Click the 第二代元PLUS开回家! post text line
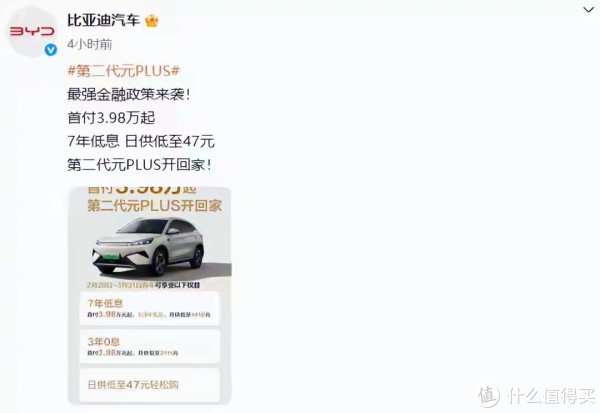The width and height of the screenshot is (600, 413). 139,165
